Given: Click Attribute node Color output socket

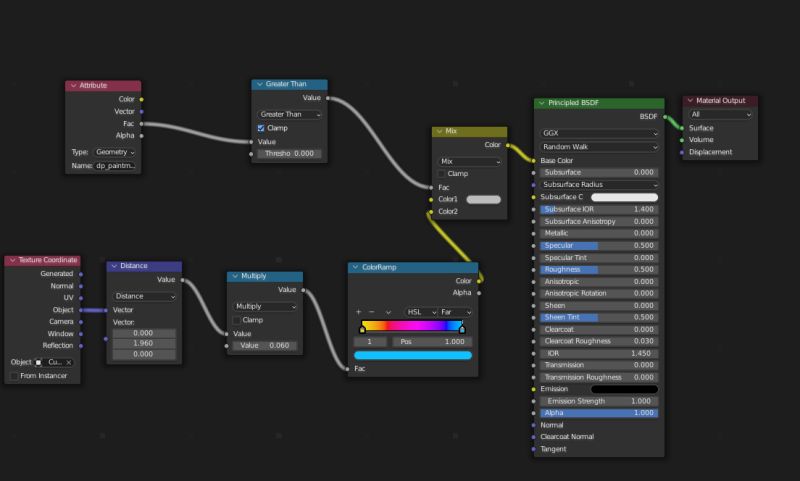Looking at the screenshot, I should [141, 99].
